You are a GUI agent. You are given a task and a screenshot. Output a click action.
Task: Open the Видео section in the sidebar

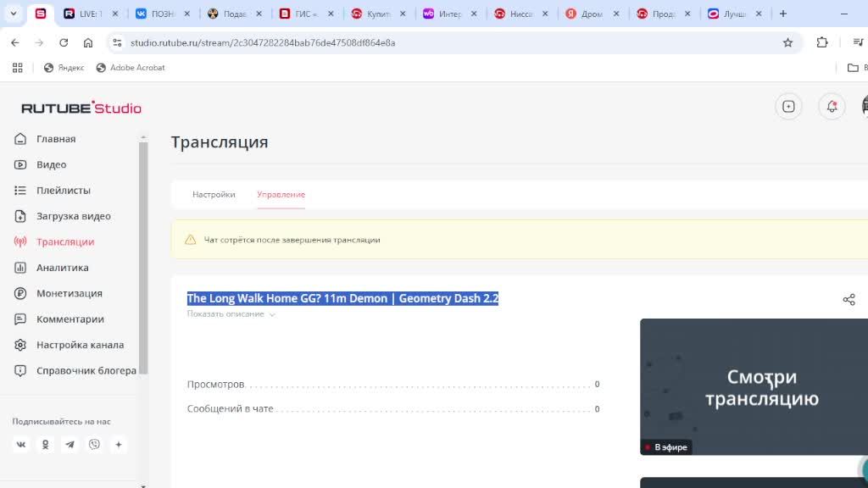(x=52, y=164)
